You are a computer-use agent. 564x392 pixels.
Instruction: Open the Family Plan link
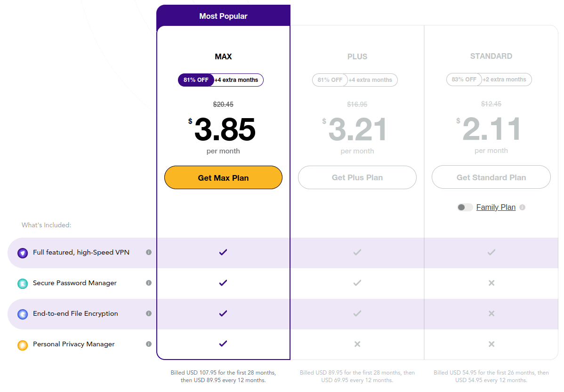click(x=496, y=207)
